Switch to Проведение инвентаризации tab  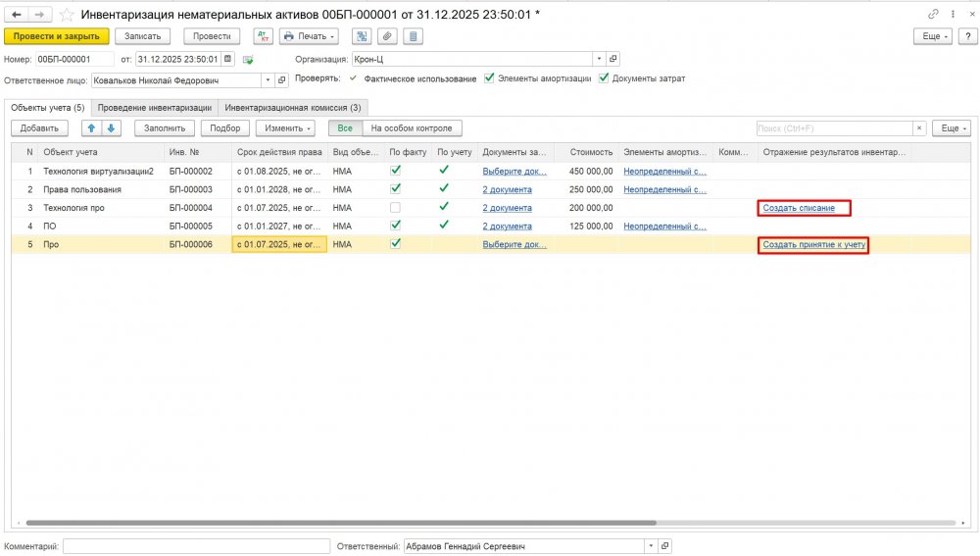[x=154, y=108]
